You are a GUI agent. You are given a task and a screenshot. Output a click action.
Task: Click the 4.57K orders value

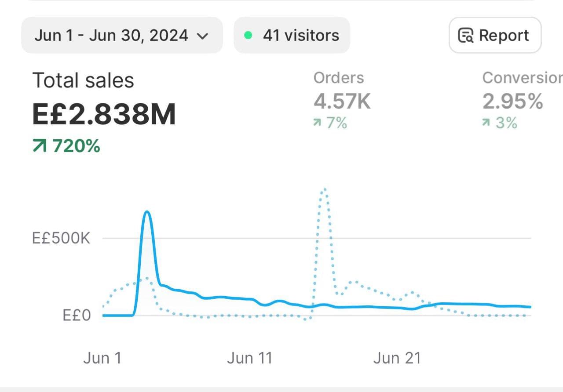342,101
